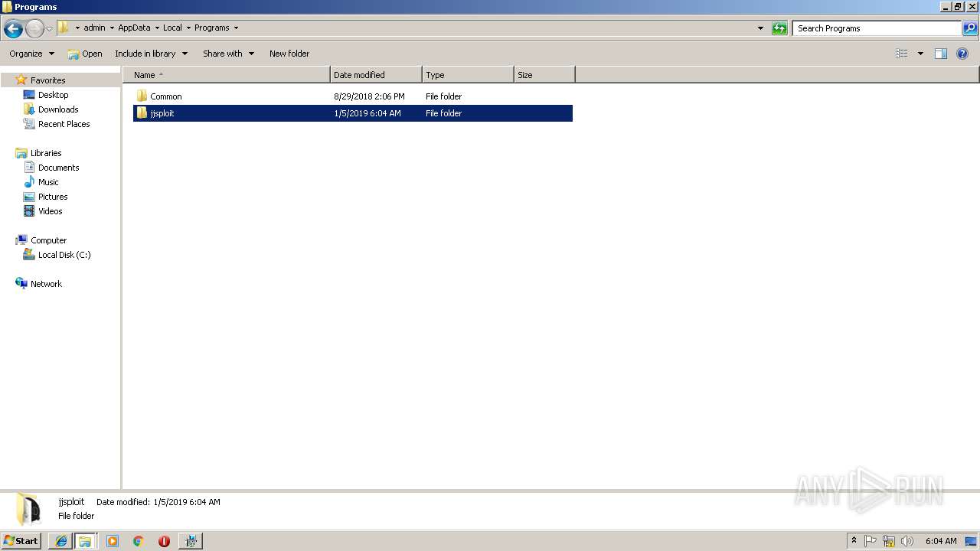Launch Opera browser from taskbar
This screenshot has height=551, width=980.
[164, 541]
